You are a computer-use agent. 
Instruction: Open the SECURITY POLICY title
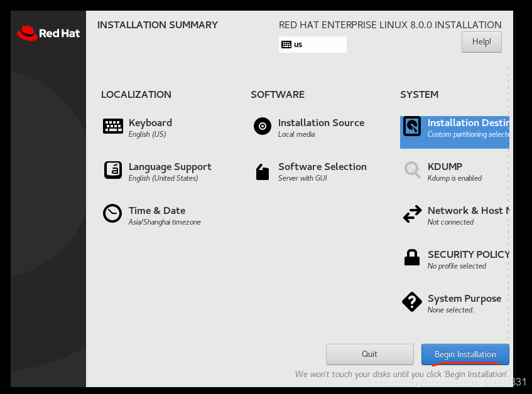(468, 254)
